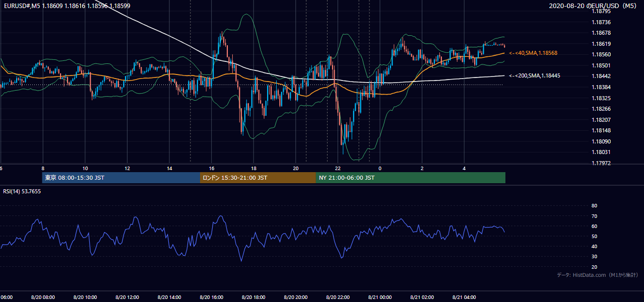644x302 pixels.
Task: Select the 200 SMA 1.18445 label
Action: 535,75
